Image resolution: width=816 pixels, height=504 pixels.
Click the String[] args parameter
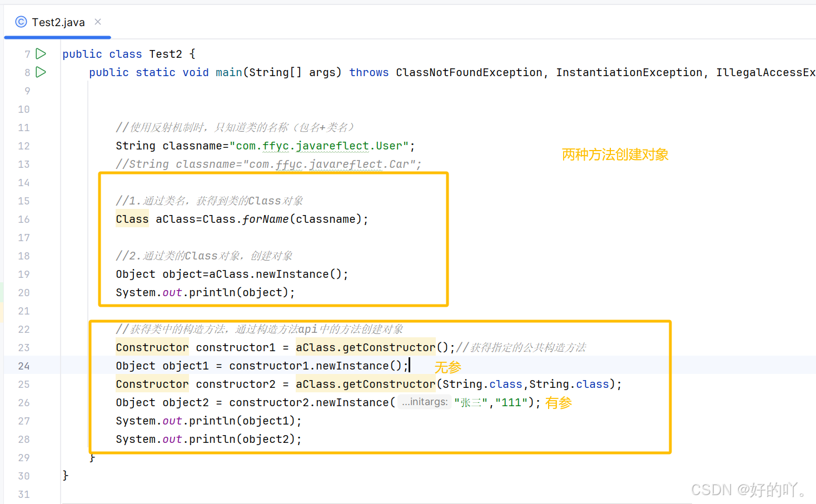click(x=292, y=73)
